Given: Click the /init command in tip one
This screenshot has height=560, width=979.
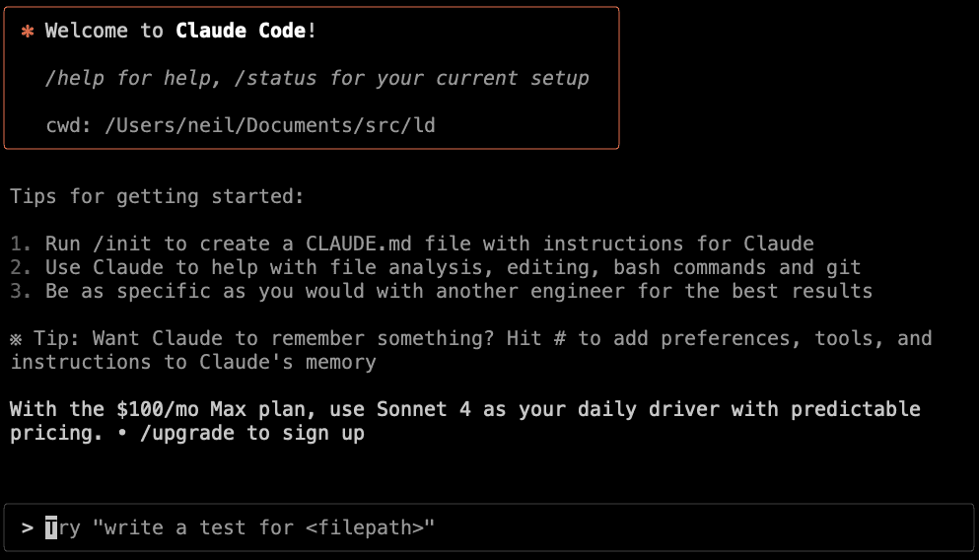Looking at the screenshot, I should coord(121,244).
